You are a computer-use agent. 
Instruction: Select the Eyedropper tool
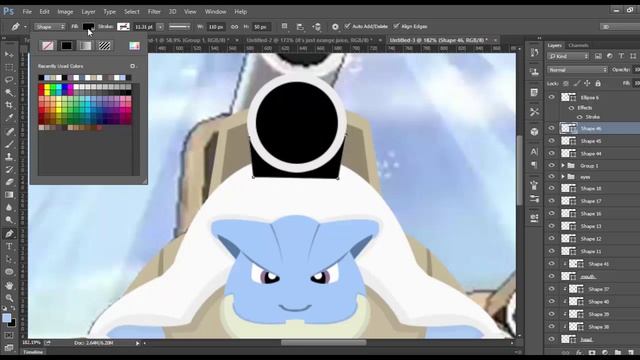9,118
